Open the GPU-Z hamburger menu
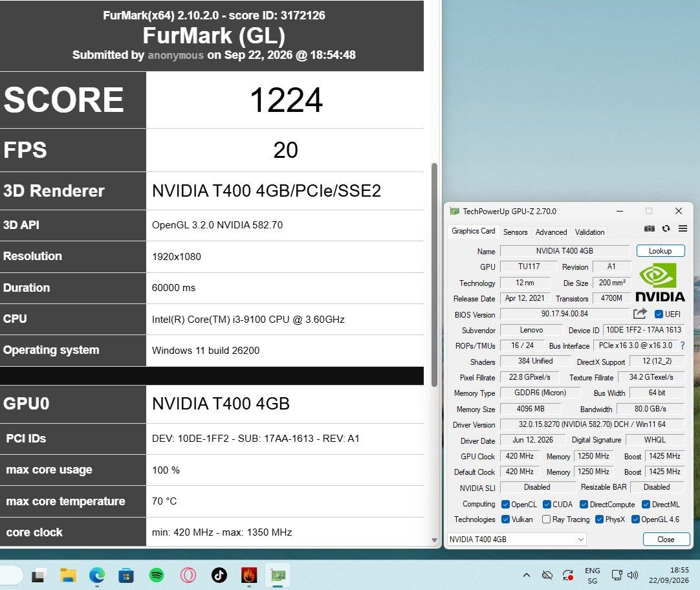The width and height of the screenshot is (700, 590). 683,228
